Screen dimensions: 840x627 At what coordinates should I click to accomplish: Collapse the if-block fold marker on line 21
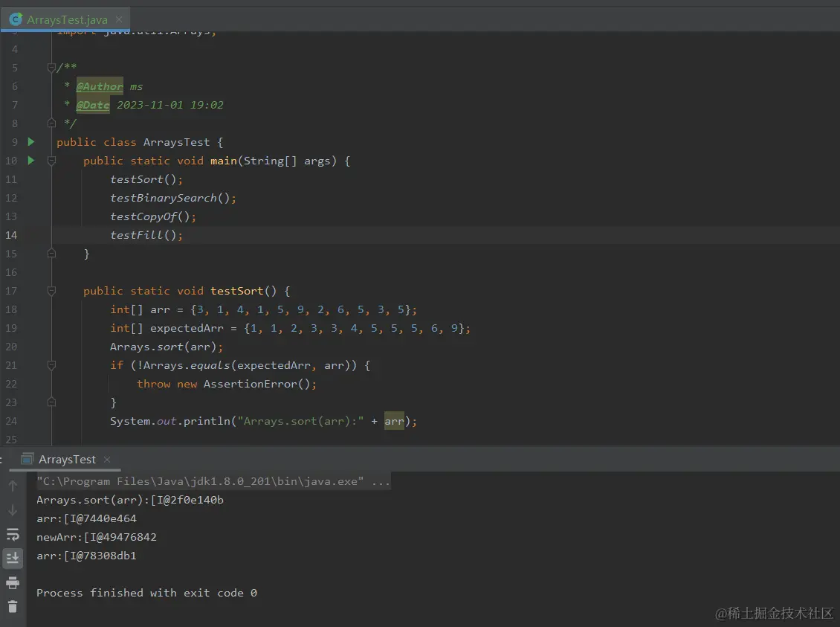(x=51, y=365)
